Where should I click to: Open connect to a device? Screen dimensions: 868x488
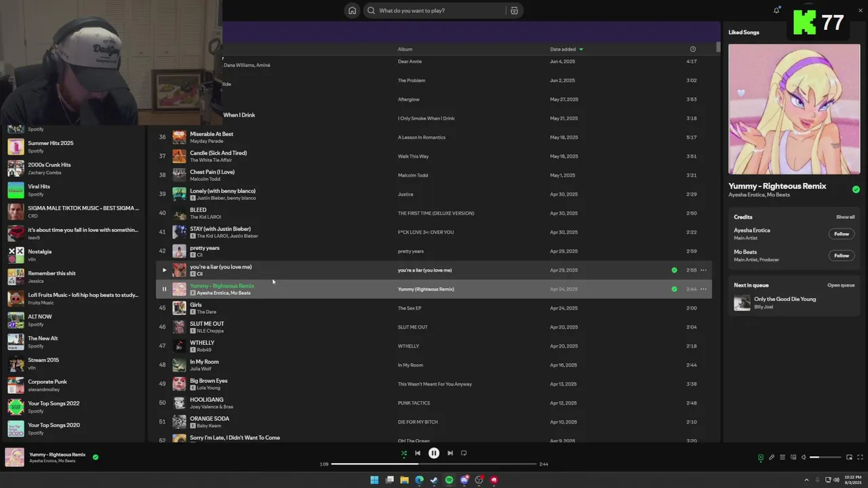[x=793, y=457]
